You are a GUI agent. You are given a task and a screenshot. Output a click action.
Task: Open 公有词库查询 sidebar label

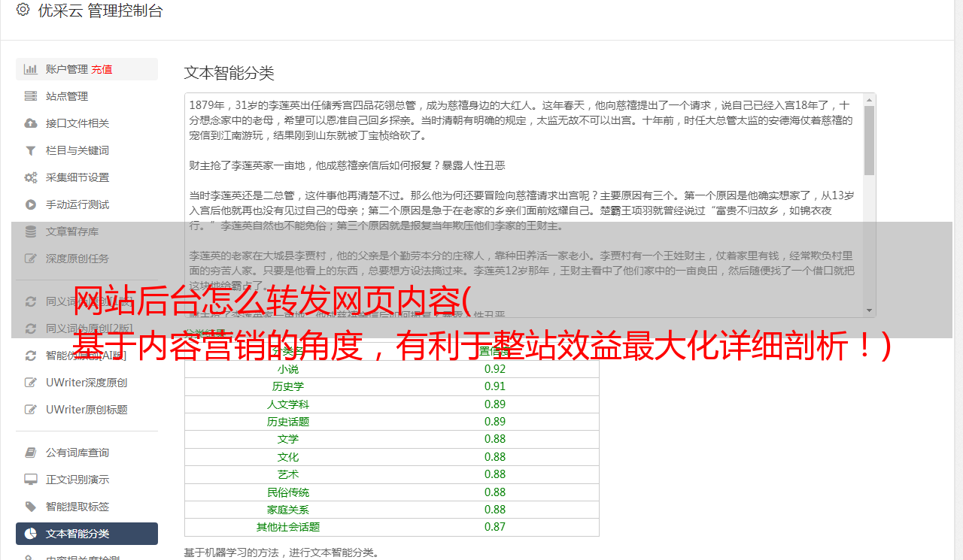(77, 453)
